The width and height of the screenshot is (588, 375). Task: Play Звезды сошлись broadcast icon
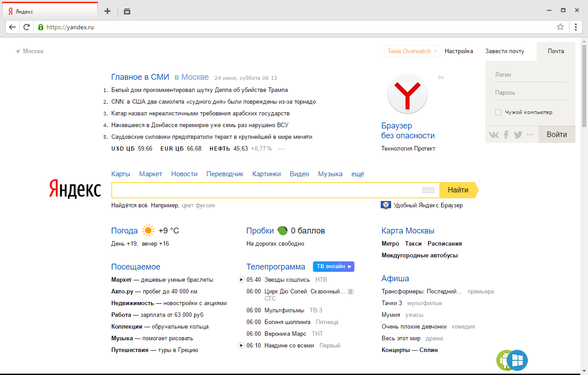(241, 280)
